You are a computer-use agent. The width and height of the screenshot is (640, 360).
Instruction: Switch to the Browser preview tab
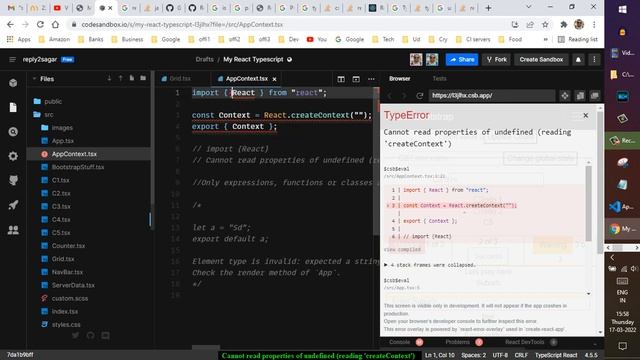coord(400,78)
